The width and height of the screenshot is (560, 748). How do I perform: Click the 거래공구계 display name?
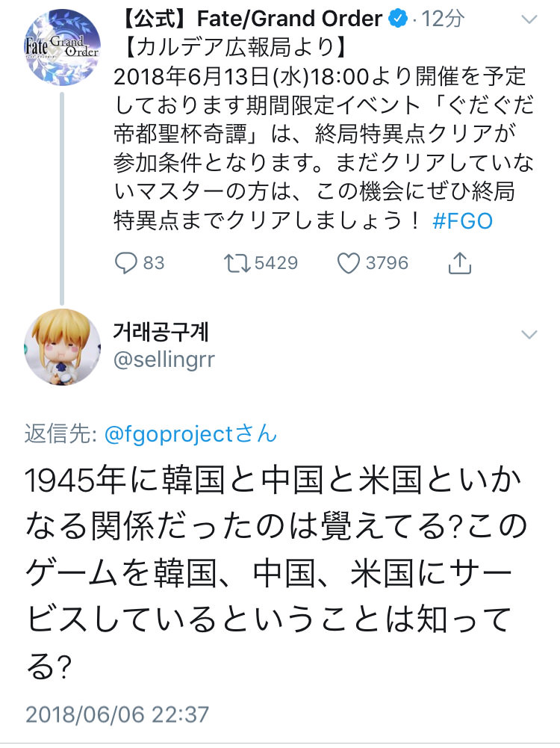(161, 332)
